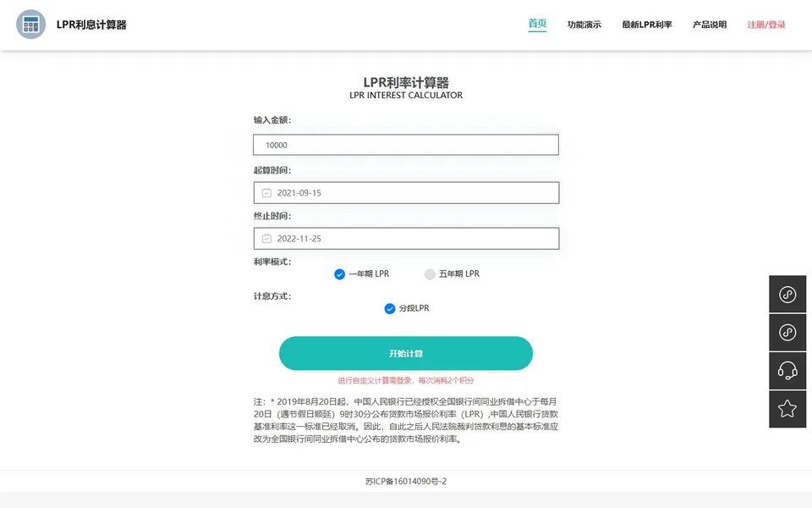Click the 开始计算 button

tap(405, 354)
